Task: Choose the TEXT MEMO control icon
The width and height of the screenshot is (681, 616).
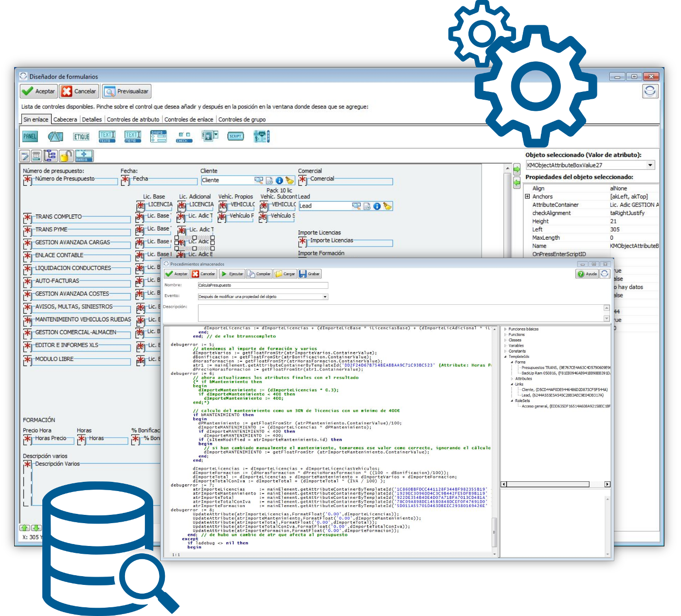Action: 133,137
